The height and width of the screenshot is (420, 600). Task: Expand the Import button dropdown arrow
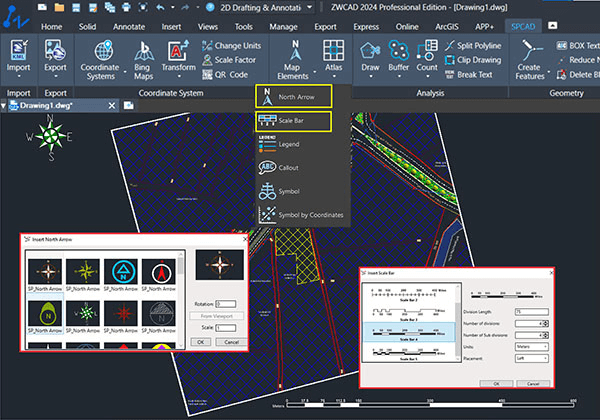pos(18,76)
